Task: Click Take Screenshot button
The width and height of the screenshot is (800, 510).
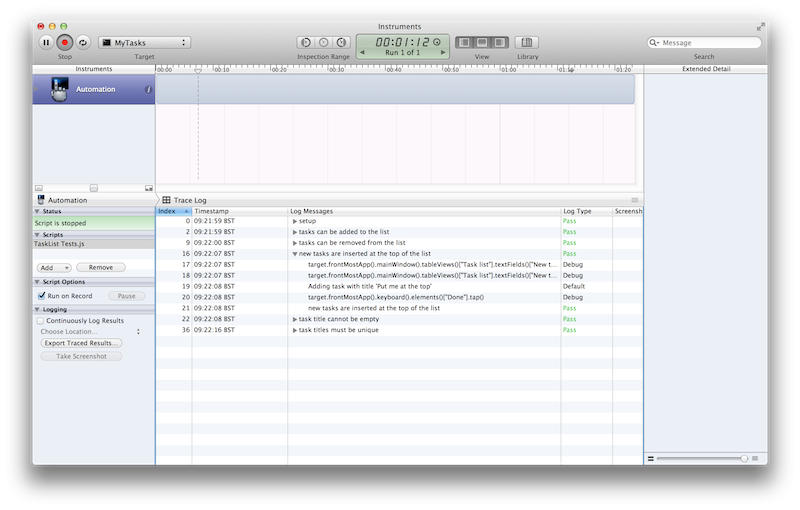Action: 81,356
